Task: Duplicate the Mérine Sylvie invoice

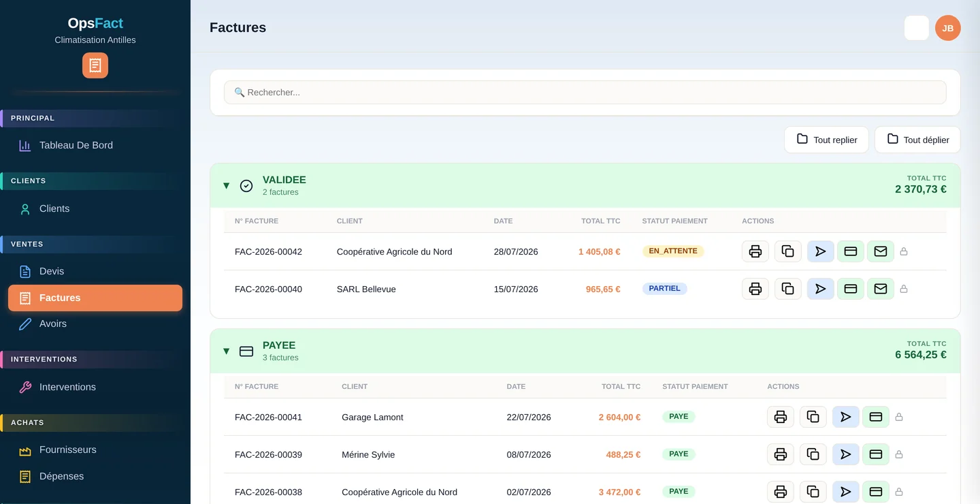Action: pyautogui.click(x=813, y=454)
